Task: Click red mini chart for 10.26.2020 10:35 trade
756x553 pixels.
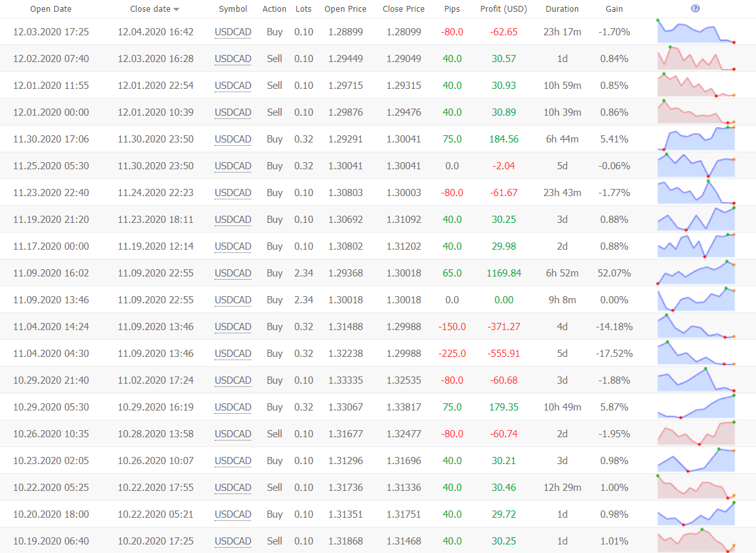Action: [x=696, y=434]
